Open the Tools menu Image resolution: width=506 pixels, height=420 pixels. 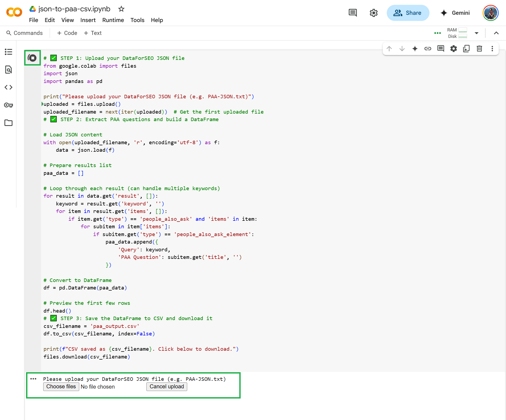pos(138,20)
